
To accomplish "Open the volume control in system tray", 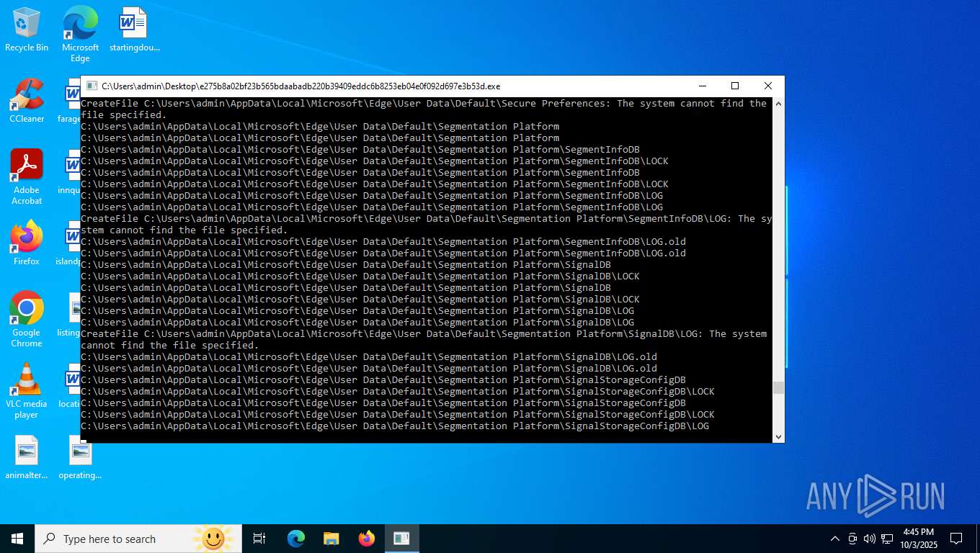I will [x=869, y=539].
